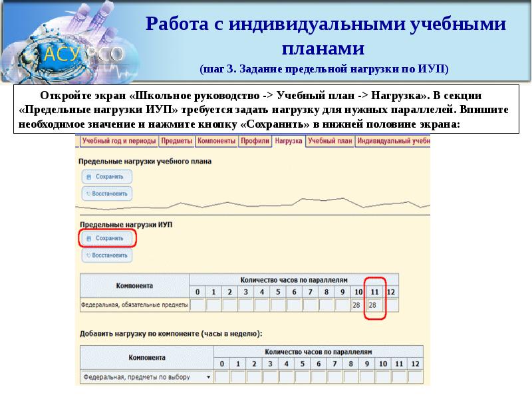Switch to the Предметы tab
This screenshot has width=532, height=399.
(178, 141)
